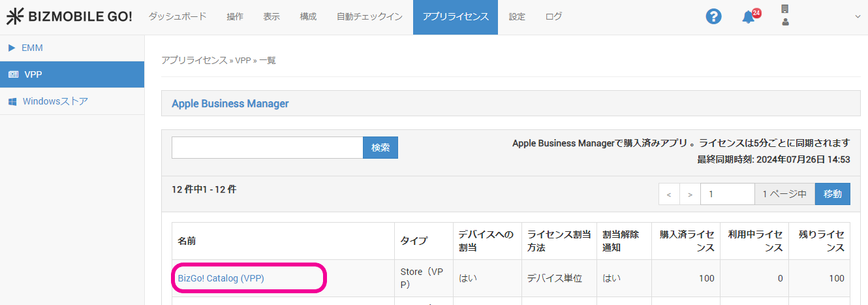Click the BizMobile Go! logo
The height and width of the screenshot is (305, 868).
point(69,17)
